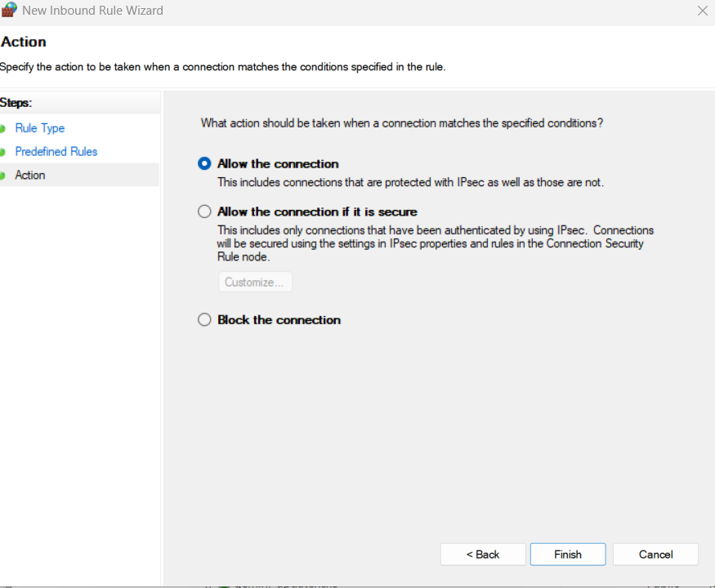Jump to the Predefined Rules step

pyautogui.click(x=56, y=152)
